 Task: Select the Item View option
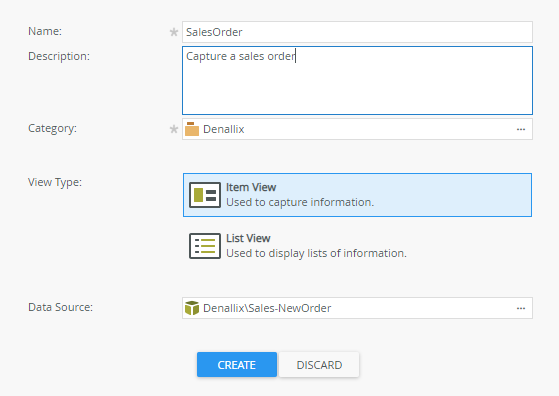point(357,195)
